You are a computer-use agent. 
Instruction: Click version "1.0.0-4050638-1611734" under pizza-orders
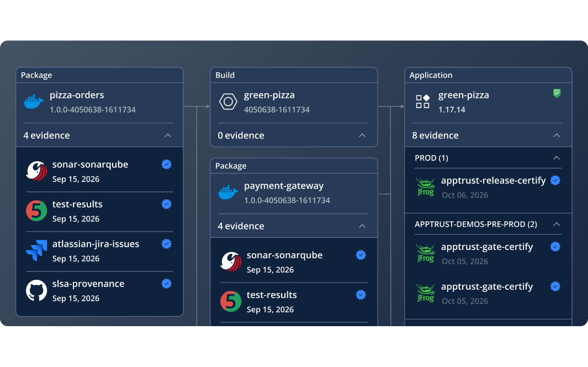click(93, 110)
